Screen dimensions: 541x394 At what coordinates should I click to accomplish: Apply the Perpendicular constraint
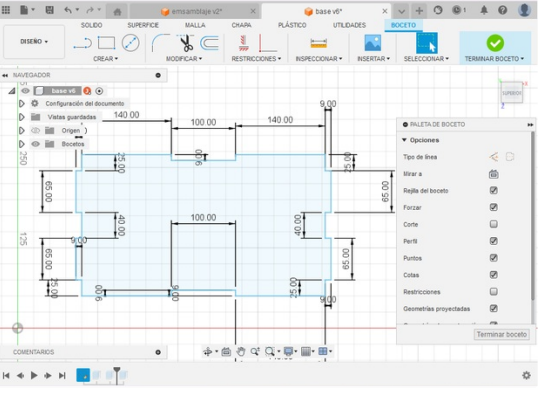(x=268, y=43)
